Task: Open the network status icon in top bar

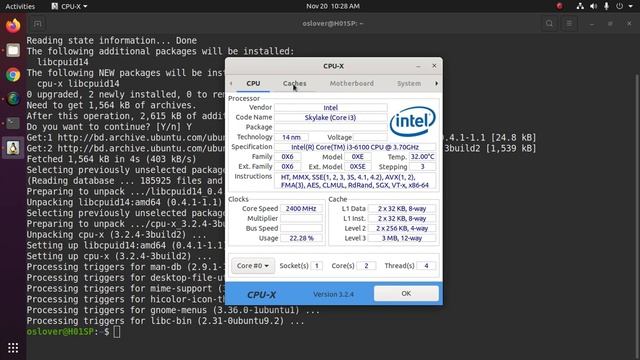Action: (580, 6)
